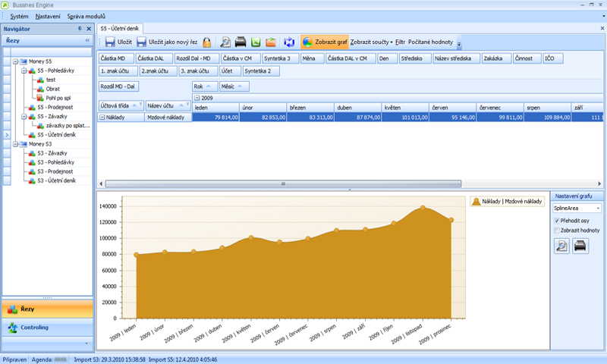Click the chart print preview icon
Screen dimensions: 607x364
[x=562, y=246]
